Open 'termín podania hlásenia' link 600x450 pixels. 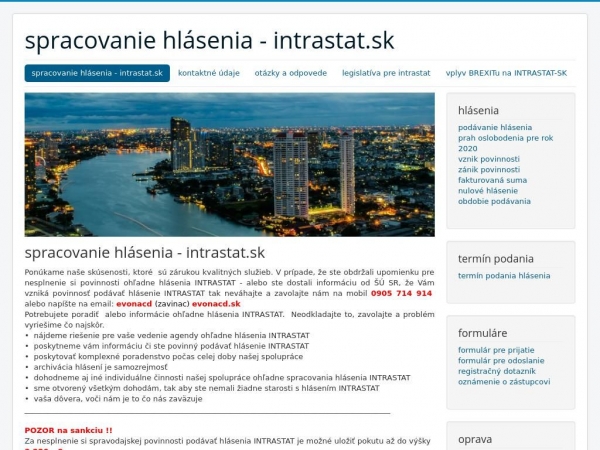504,276
